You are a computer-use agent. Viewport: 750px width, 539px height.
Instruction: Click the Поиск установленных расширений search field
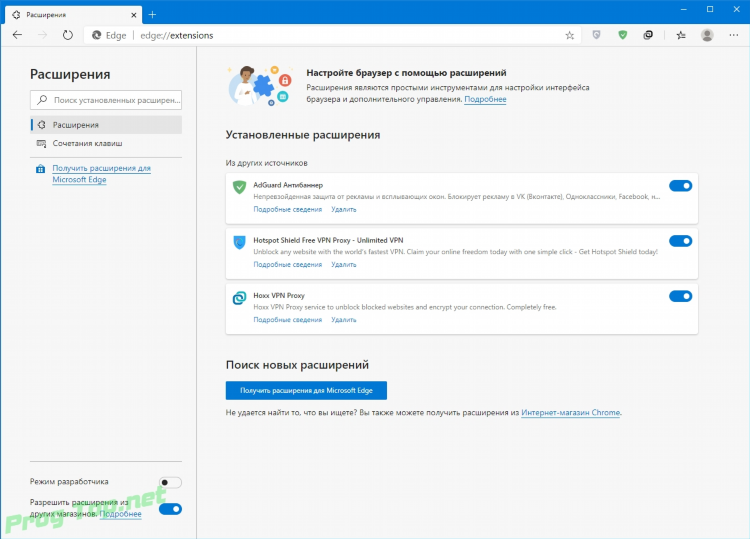(106, 100)
